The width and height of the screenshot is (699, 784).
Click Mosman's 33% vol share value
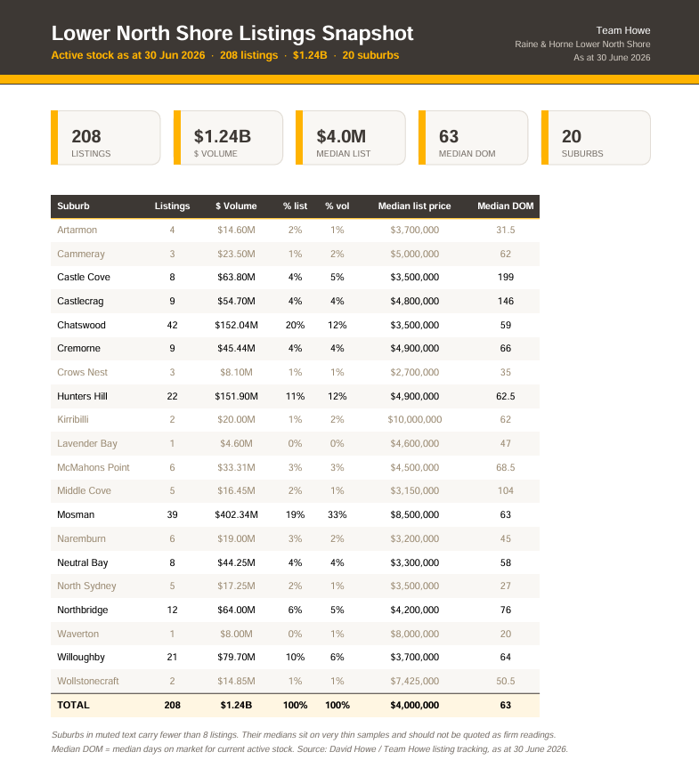337,514
